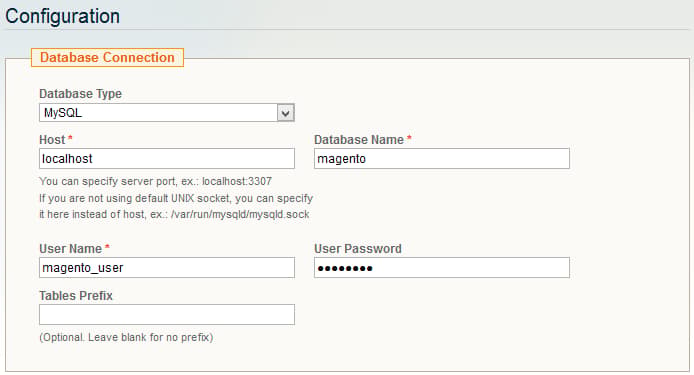
Task: Click '(Optional. Leave blank for no prefix)' note
Action: tap(126, 337)
